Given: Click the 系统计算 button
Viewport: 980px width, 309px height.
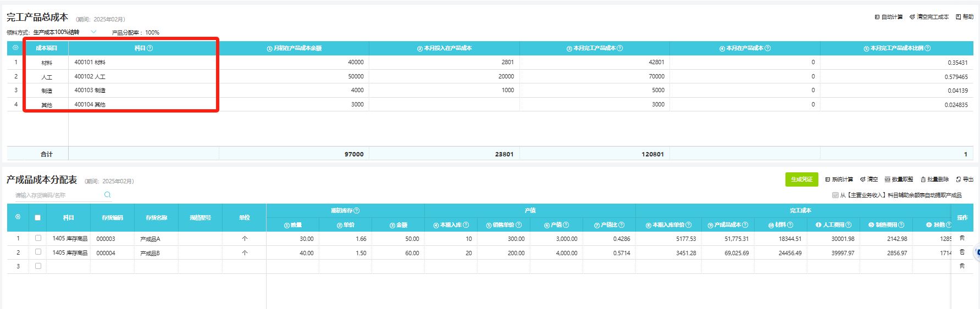Looking at the screenshot, I should pyautogui.click(x=839, y=179).
